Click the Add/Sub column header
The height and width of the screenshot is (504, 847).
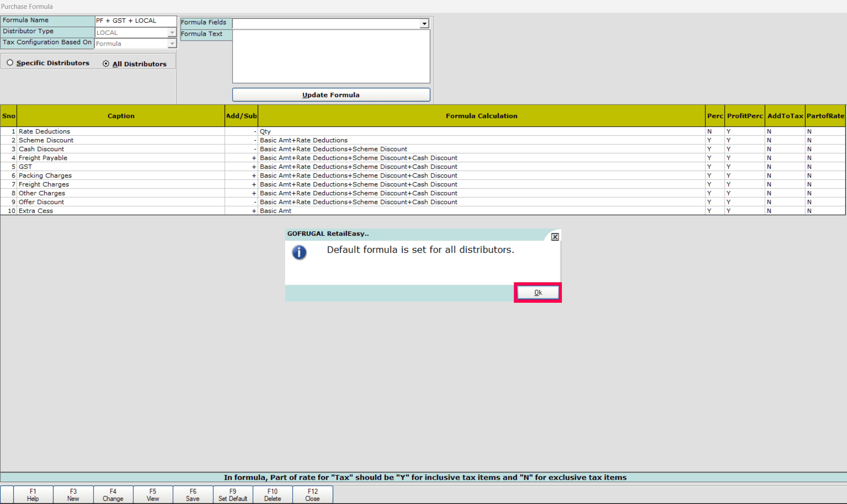pyautogui.click(x=241, y=116)
